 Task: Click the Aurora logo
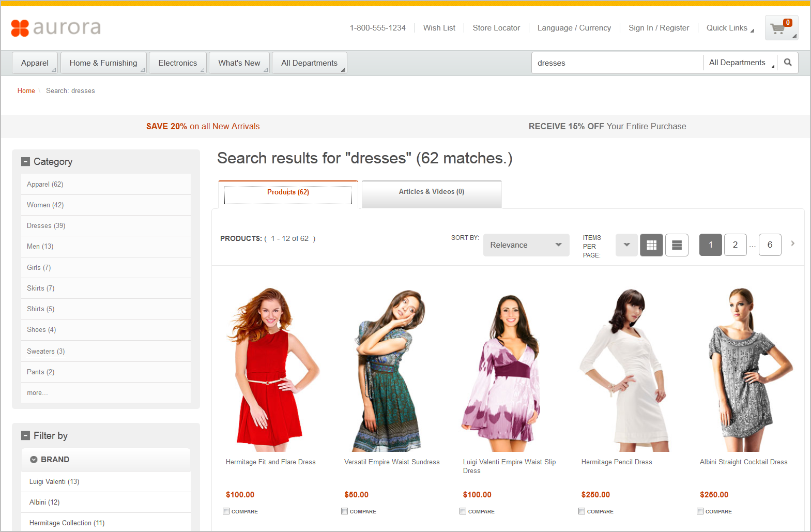point(56,28)
